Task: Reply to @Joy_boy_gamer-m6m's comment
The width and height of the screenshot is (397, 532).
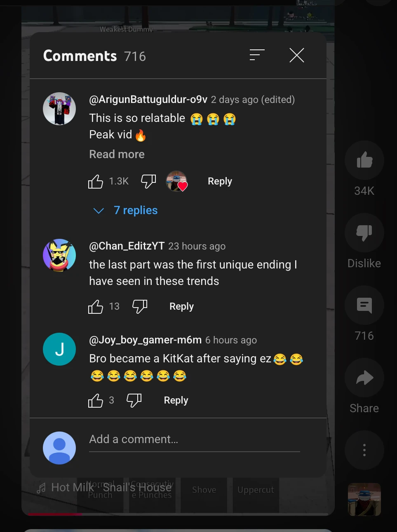Action: coord(176,401)
